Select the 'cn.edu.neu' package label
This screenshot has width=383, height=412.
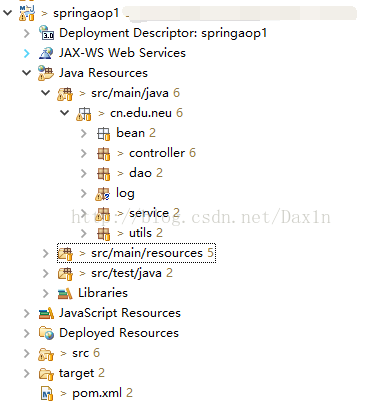tap(141, 113)
